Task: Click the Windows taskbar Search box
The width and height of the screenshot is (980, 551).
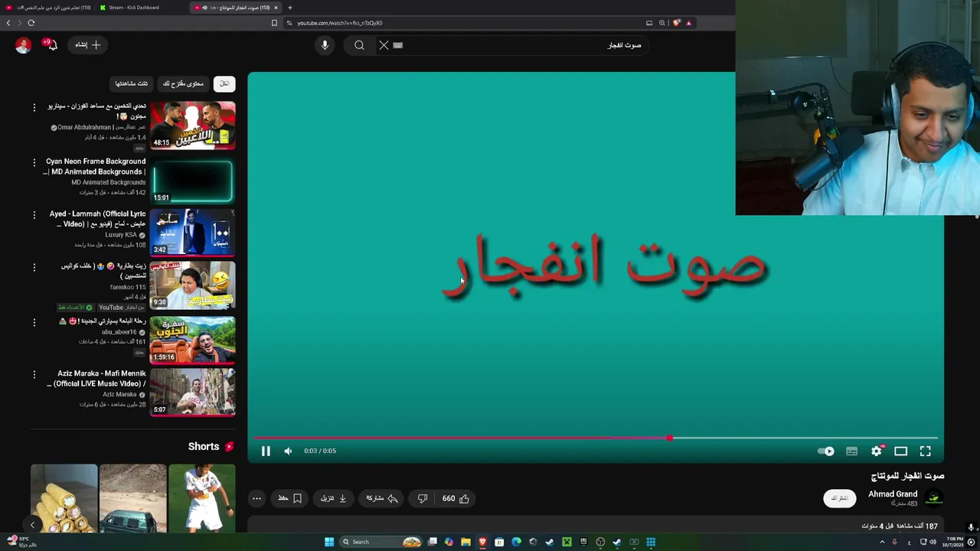Action: point(382,542)
